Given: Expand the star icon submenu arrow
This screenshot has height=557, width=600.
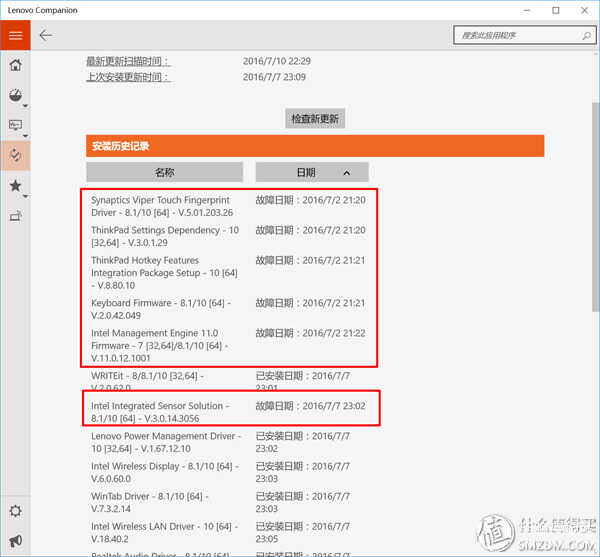Looking at the screenshot, I should click(25, 197).
